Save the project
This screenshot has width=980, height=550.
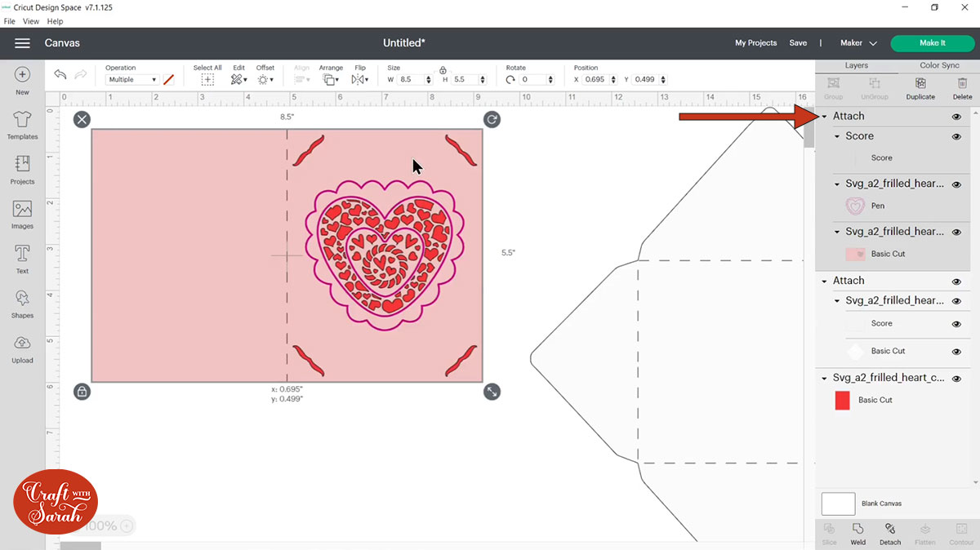798,42
